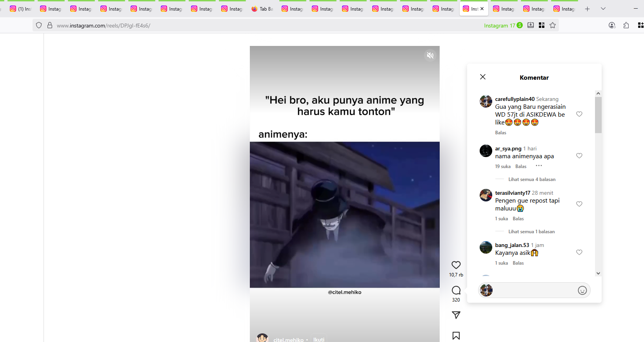
Task: Bookmark this page with the star icon
Action: pos(553,25)
